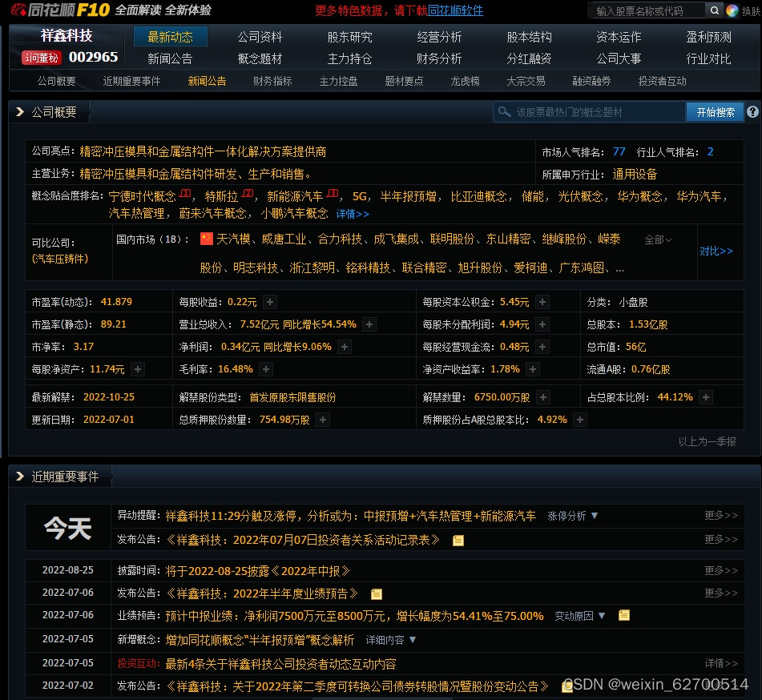Expand plus icon next to 解禁数量 6750.00万股
The height and width of the screenshot is (700, 762).
coord(543,397)
